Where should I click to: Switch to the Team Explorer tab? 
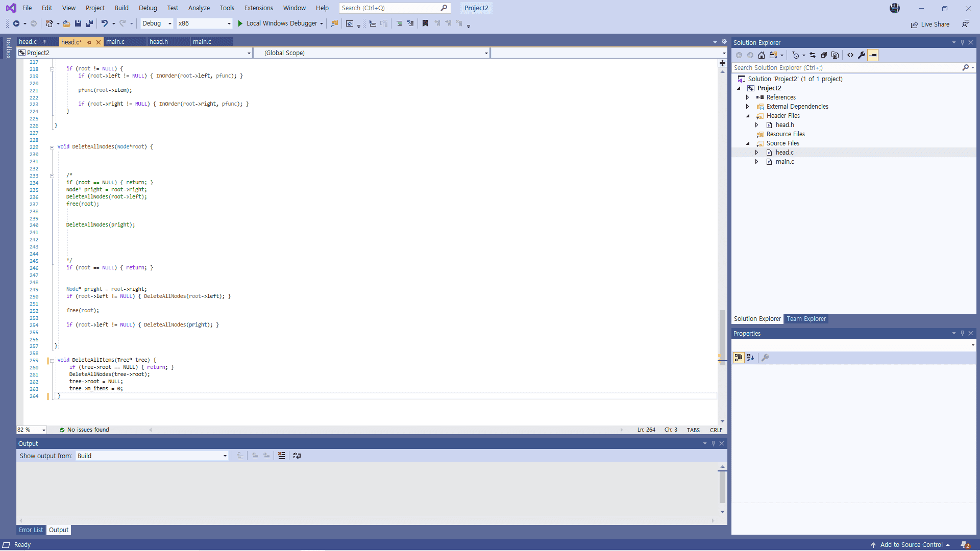coord(806,319)
